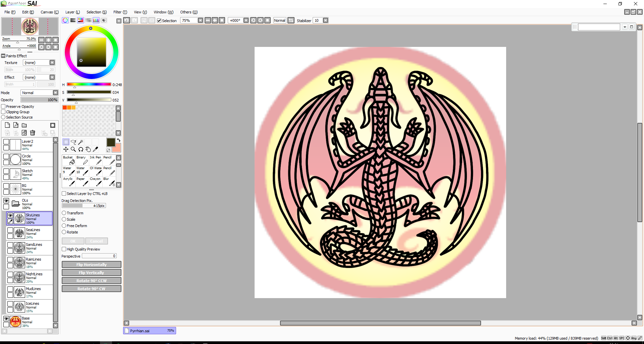Select the Blur brush tool
Viewport: 644px width, 344px height.
[x=109, y=182]
